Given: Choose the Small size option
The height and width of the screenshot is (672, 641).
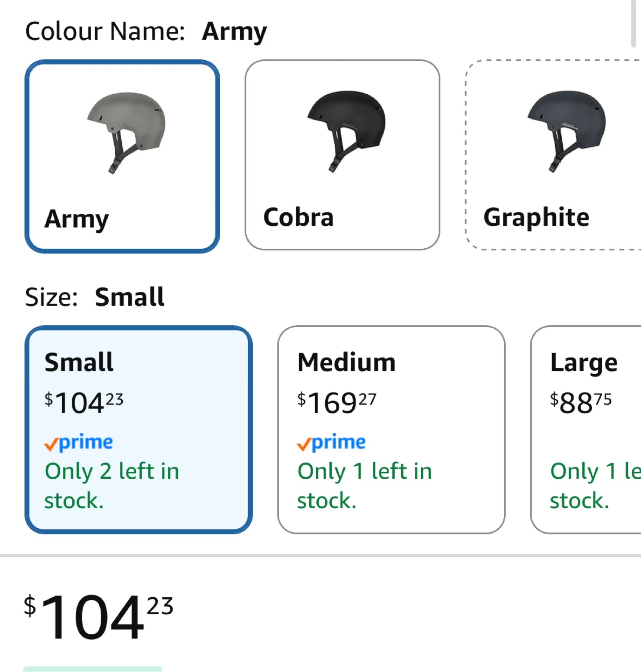Looking at the screenshot, I should tap(139, 430).
